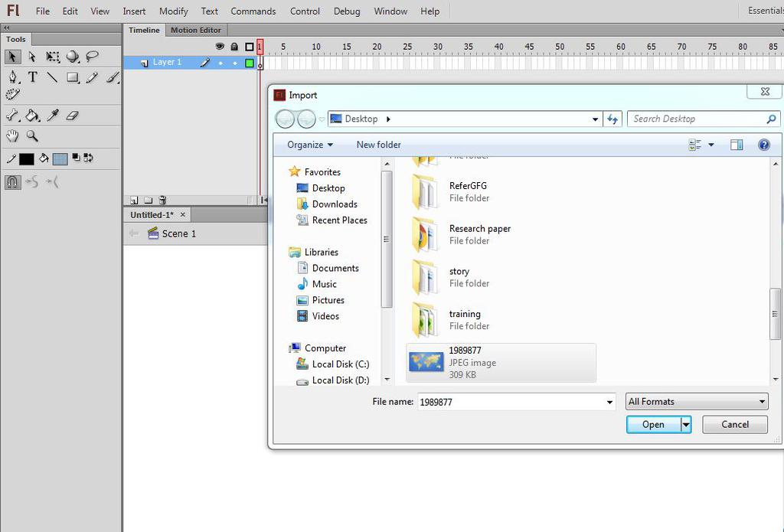The image size is (784, 532).
Task: Select the Text tool in Tools panel
Action: [x=32, y=77]
